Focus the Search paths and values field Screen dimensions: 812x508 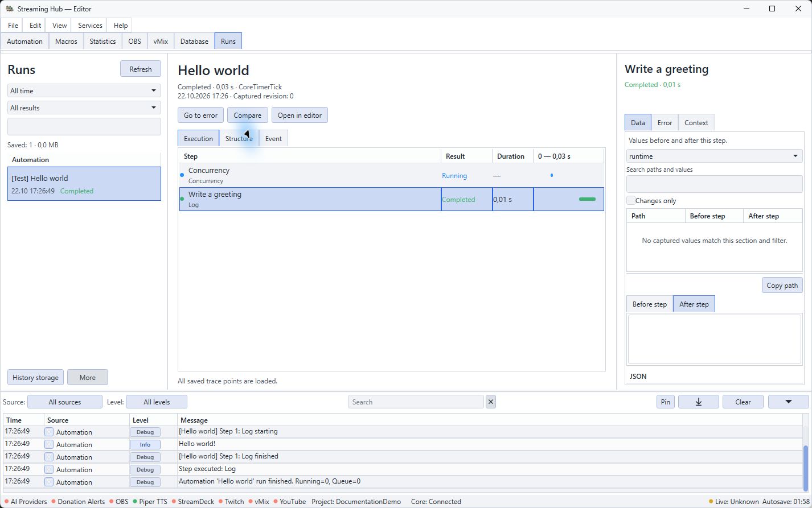click(x=715, y=184)
